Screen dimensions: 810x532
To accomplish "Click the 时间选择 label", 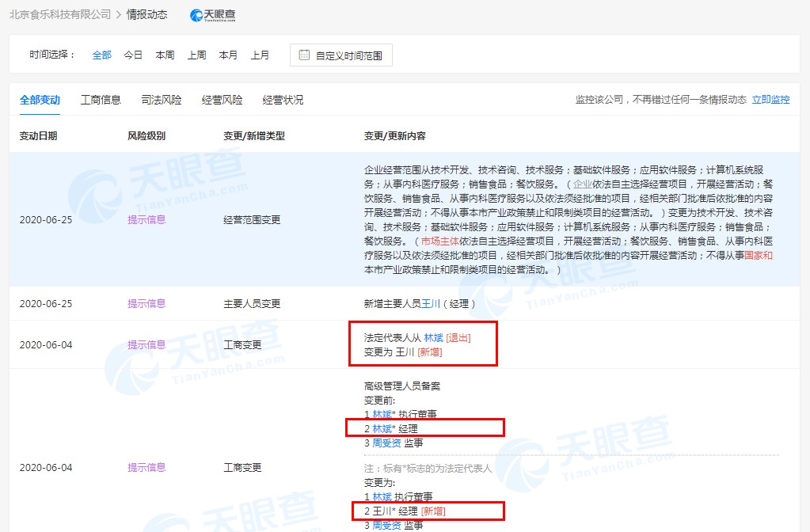I will [x=51, y=55].
